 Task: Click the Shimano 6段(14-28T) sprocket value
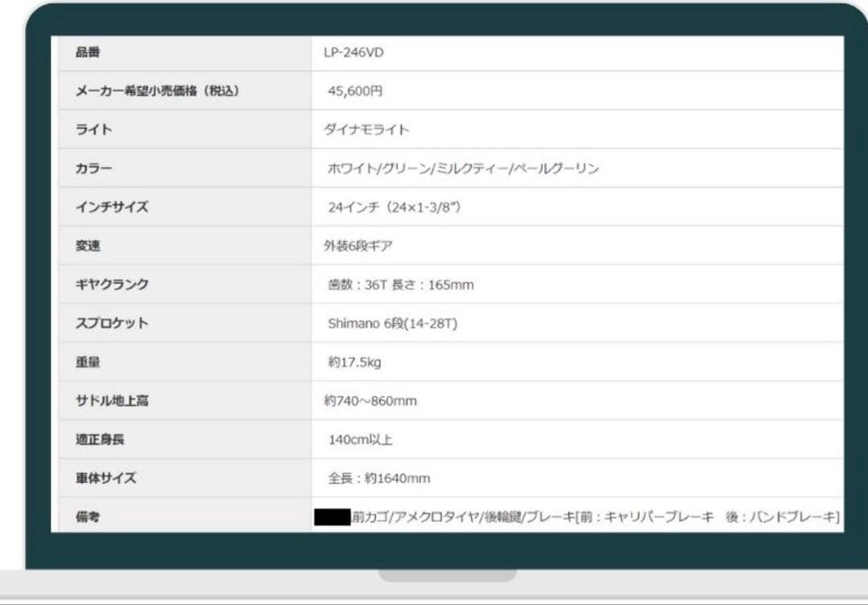point(392,324)
